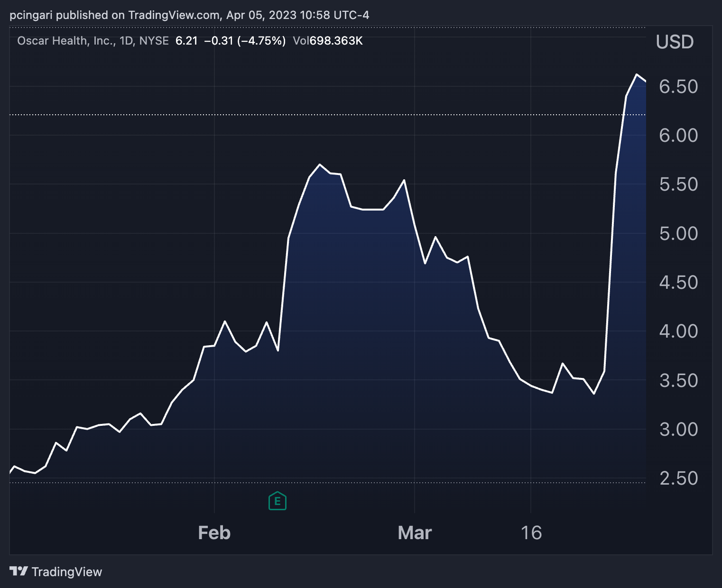722x588 pixels.
Task: Click the volume reading Vol698.363K
Action: click(328, 41)
